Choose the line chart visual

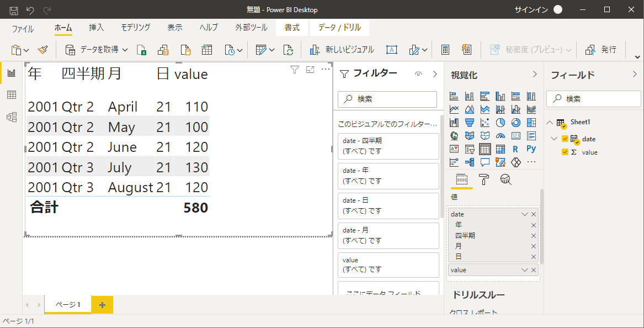tap(454, 109)
